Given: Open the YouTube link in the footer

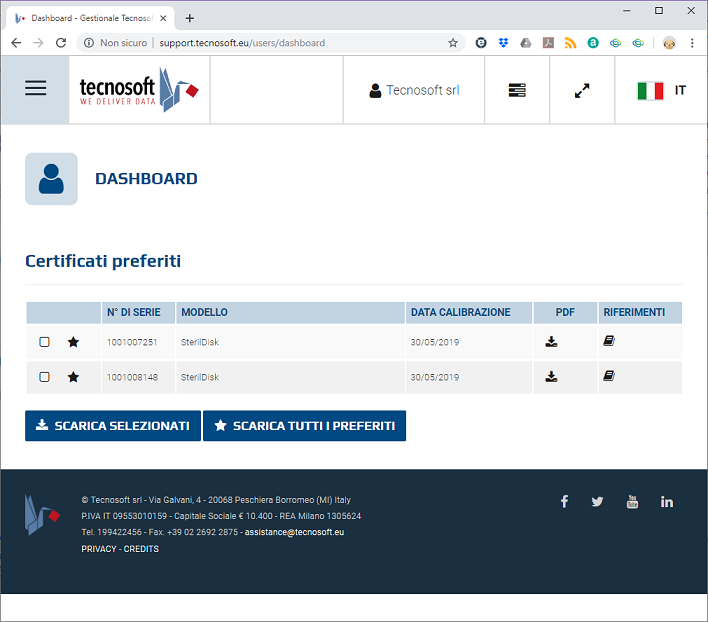Looking at the screenshot, I should pyautogui.click(x=632, y=501).
